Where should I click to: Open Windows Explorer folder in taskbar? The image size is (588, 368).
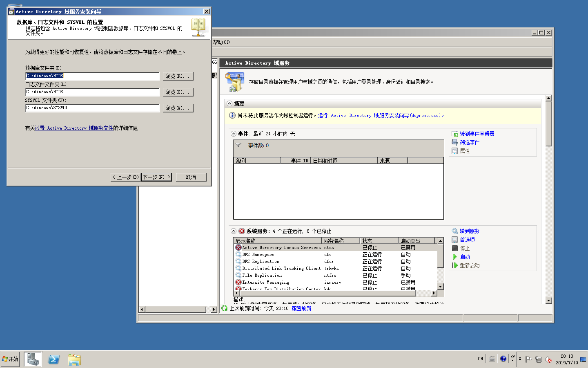(x=74, y=359)
